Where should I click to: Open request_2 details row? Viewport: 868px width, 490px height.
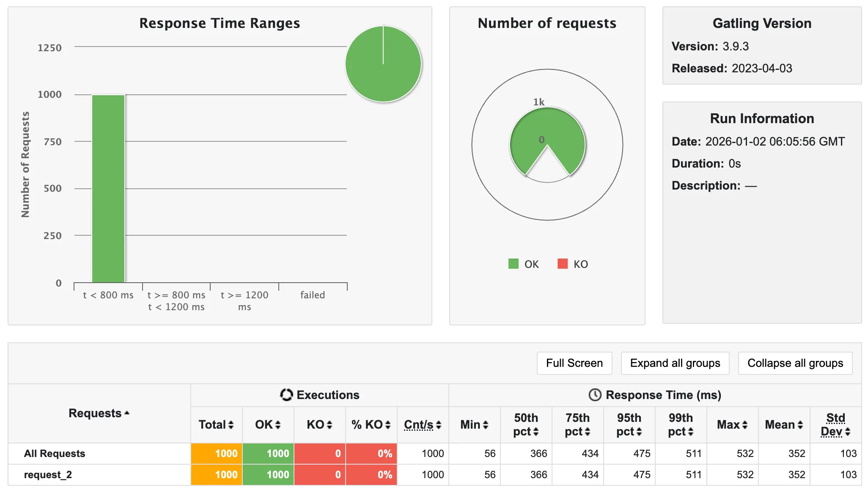[48, 475]
